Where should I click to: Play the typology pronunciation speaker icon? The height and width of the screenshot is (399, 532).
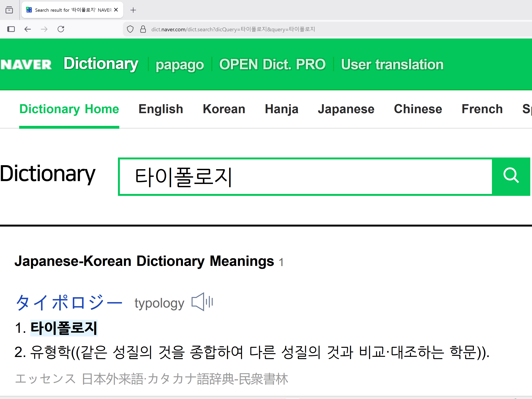click(202, 302)
